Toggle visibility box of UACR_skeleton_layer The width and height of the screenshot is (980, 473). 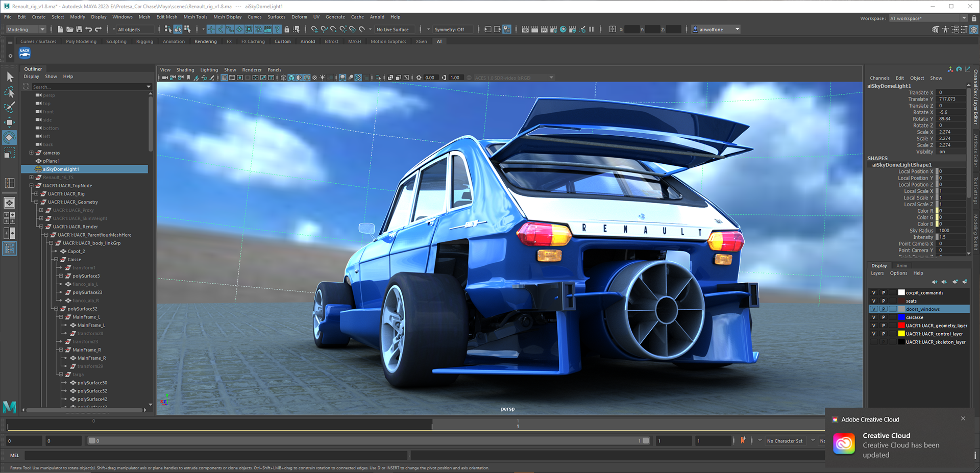(874, 342)
